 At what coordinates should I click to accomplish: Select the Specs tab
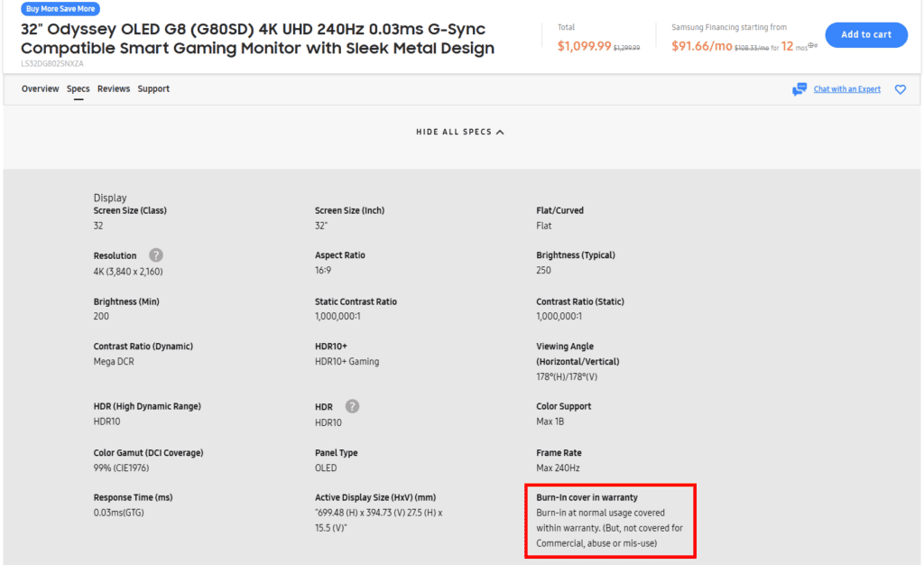click(x=78, y=88)
